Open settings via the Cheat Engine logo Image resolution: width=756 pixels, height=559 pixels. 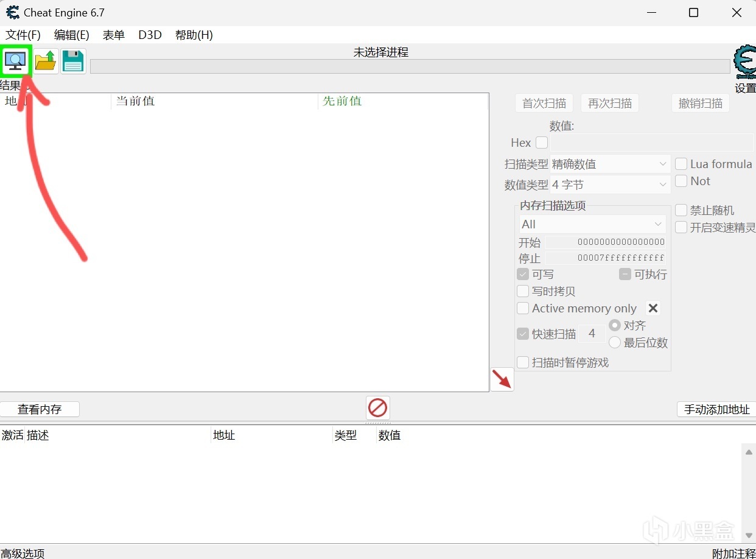pos(745,62)
